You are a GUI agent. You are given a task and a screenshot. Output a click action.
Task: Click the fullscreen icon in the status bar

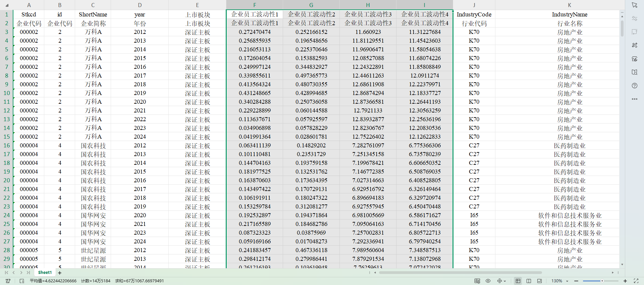click(636, 281)
